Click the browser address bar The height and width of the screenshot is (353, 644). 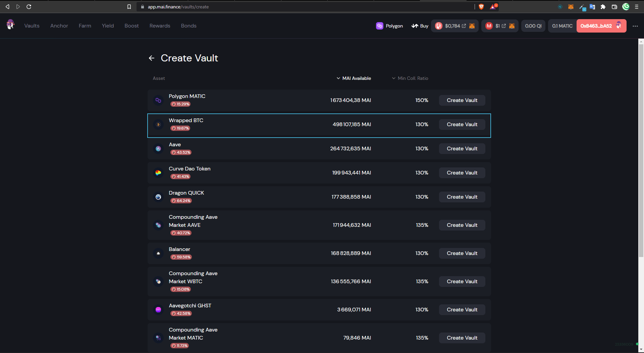(x=302, y=7)
